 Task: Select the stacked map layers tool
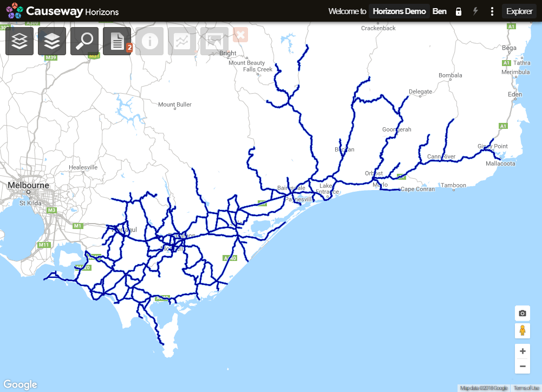point(51,41)
